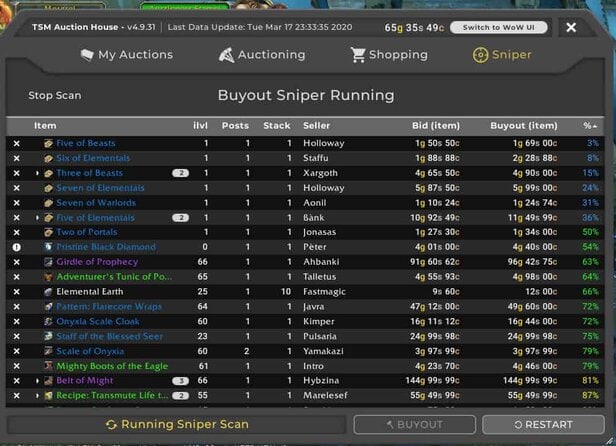
Task: Remove the Three of Beasts row with X
Action: click(16, 173)
